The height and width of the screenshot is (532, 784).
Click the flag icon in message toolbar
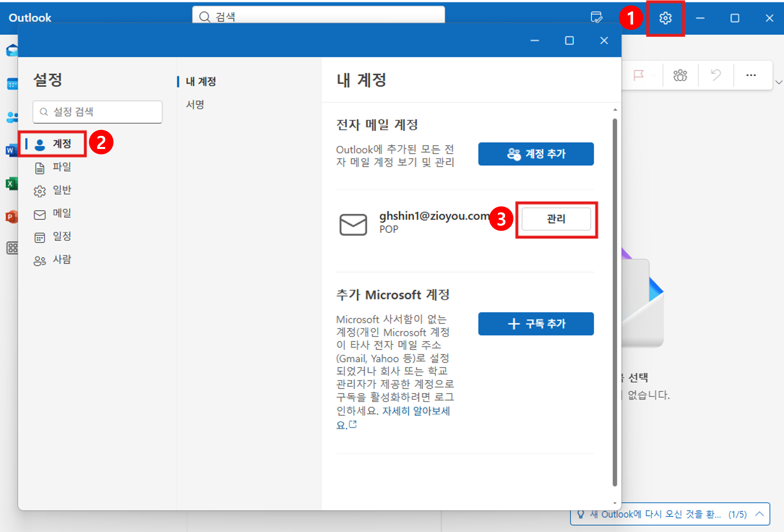click(638, 75)
